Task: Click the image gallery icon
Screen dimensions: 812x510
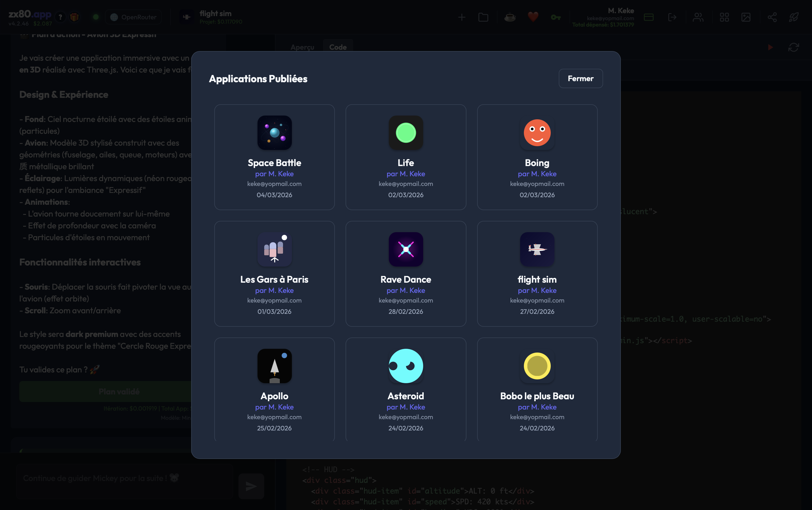Action: (746, 17)
